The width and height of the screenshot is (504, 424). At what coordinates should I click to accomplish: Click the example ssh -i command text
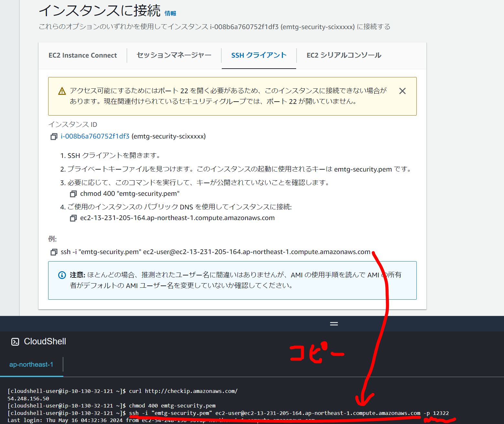coord(216,252)
